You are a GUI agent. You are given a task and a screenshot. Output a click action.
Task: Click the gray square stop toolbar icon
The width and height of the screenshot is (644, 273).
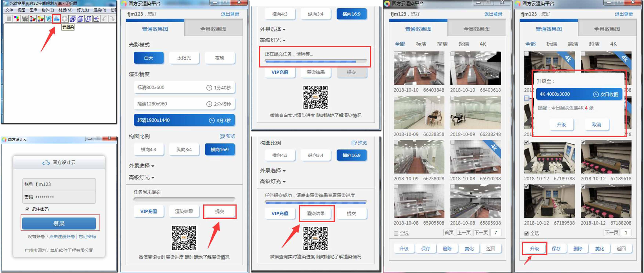9,19
